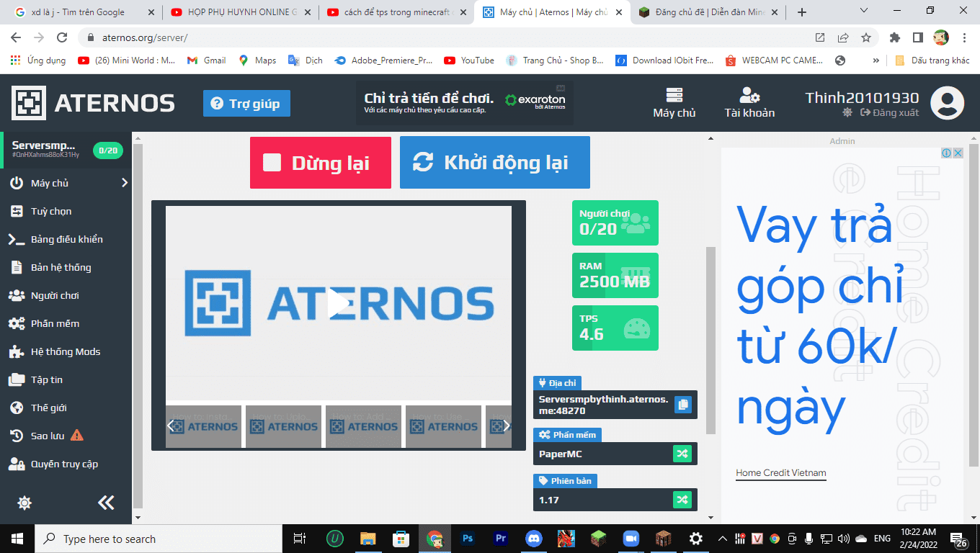Open the Trợ giúp help page
Screen dimensions: 980x553
(x=246, y=104)
